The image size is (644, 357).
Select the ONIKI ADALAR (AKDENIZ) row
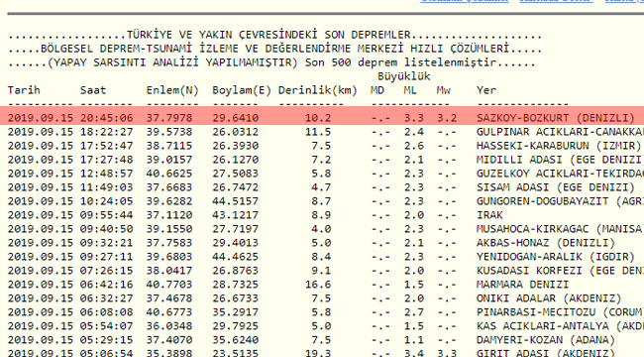click(x=322, y=298)
